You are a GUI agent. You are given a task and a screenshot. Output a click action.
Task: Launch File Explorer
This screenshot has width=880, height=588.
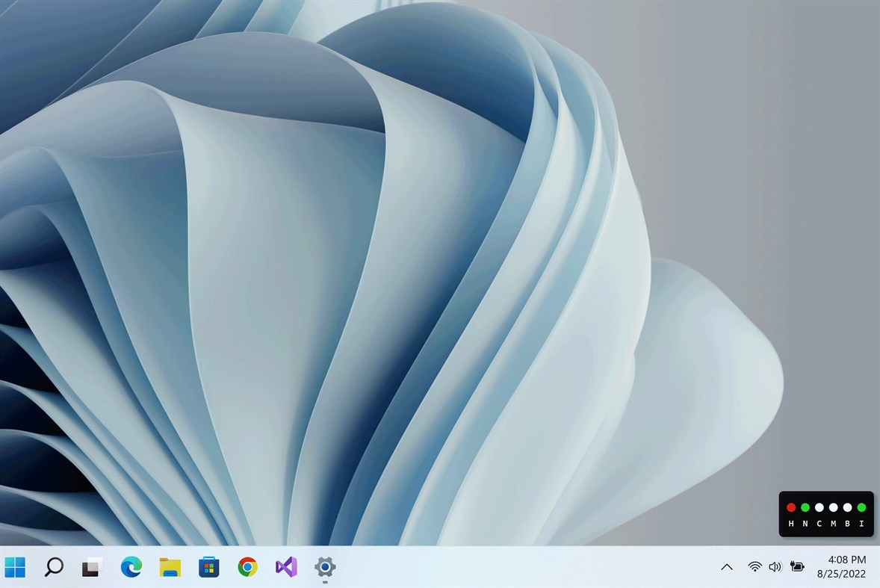[x=170, y=568]
